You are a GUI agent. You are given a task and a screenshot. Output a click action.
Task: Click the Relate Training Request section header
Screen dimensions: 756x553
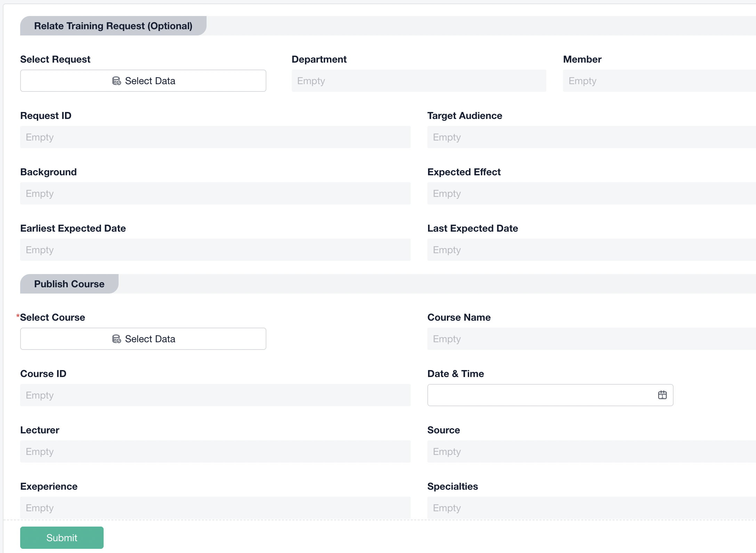[114, 26]
